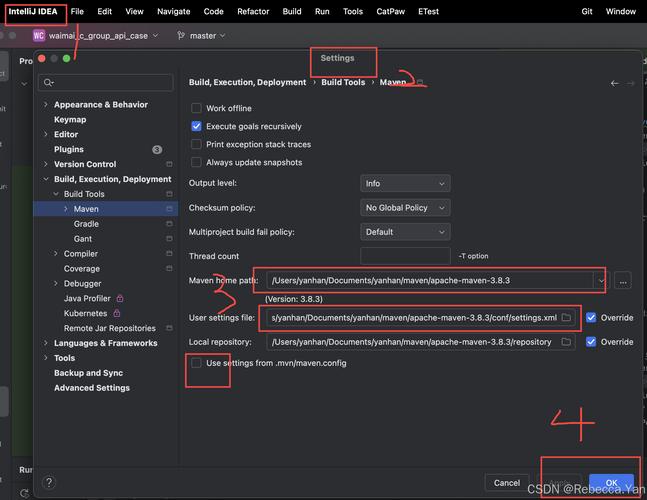Uncheck Execute goals recursively

196,126
